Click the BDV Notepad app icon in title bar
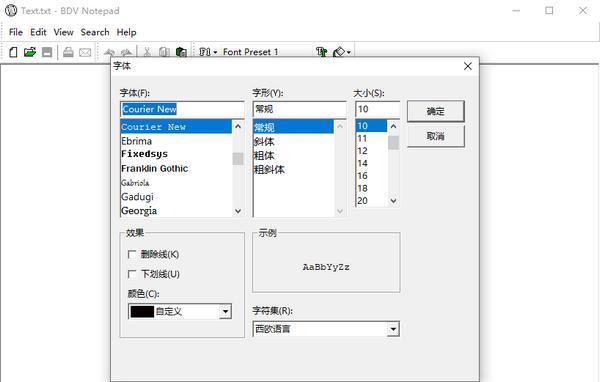The height and width of the screenshot is (382, 600). (11, 10)
